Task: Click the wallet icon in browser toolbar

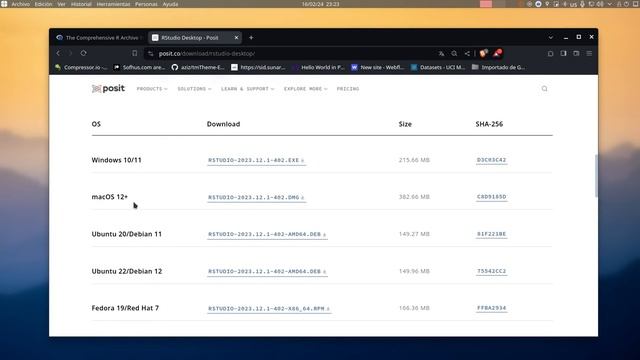Action: [x=576, y=53]
